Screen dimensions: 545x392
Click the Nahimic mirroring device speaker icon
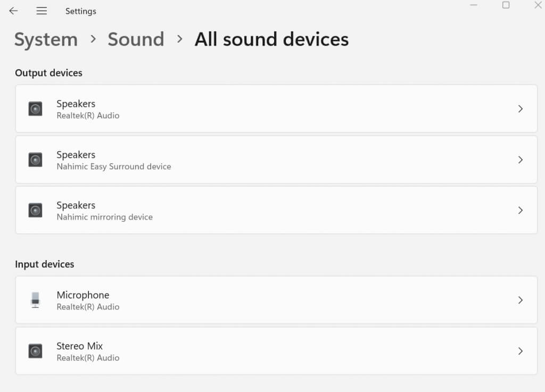coord(35,210)
